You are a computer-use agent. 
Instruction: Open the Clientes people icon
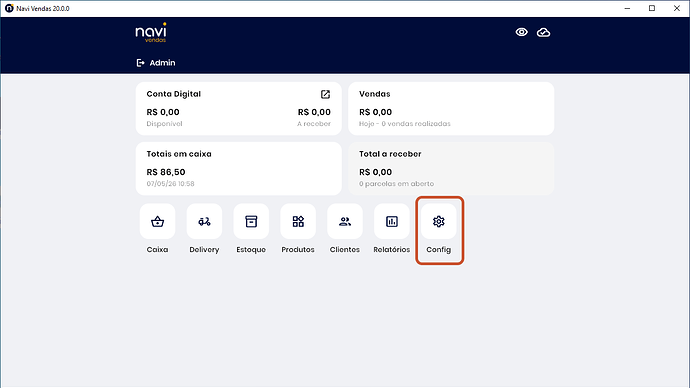[345, 221]
